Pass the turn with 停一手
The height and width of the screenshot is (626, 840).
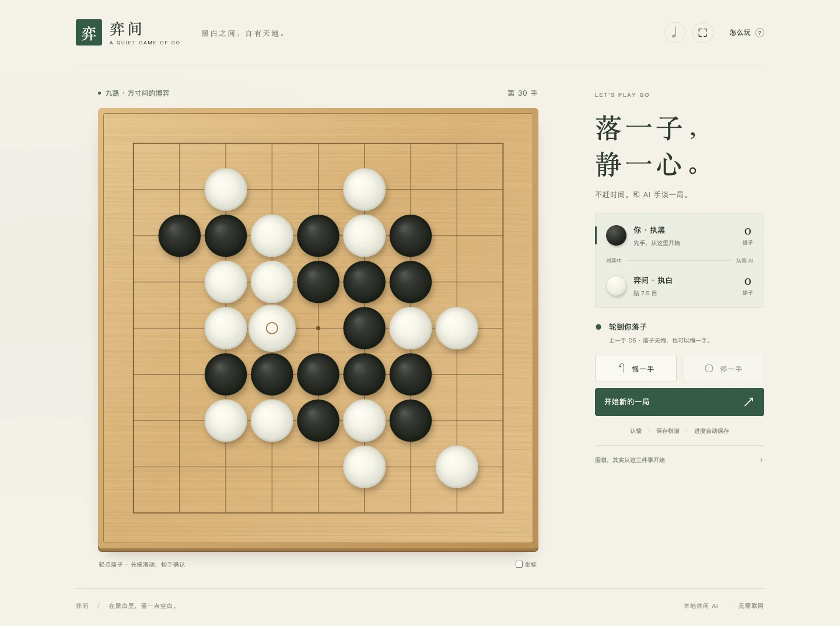pyautogui.click(x=723, y=369)
